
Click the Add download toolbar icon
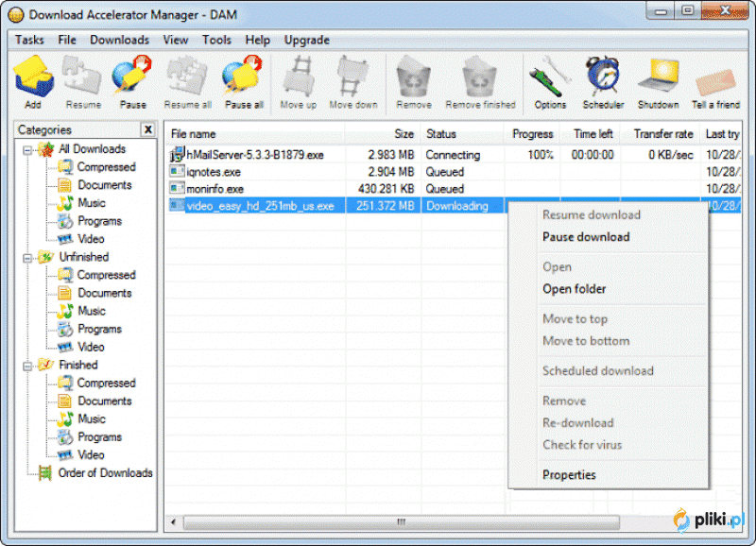(x=33, y=82)
